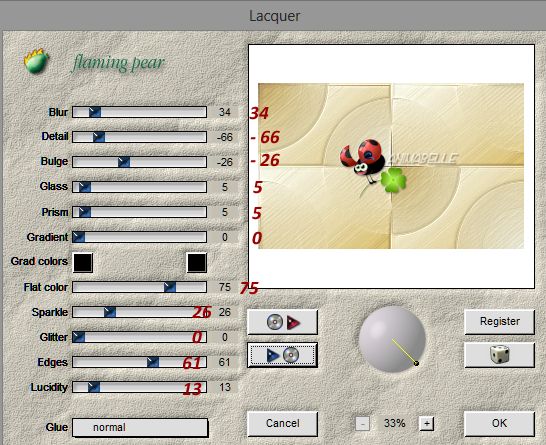Click the Flat color slider handle

(x=170, y=287)
